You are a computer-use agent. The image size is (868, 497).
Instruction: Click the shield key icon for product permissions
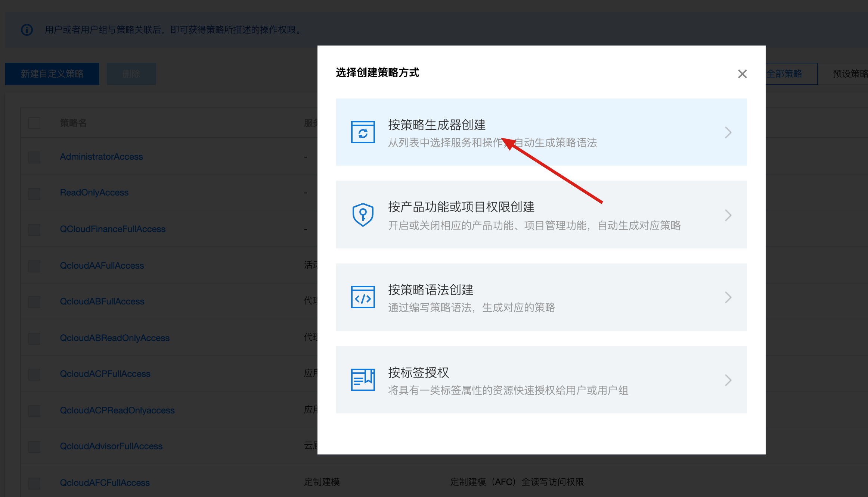pyautogui.click(x=363, y=215)
